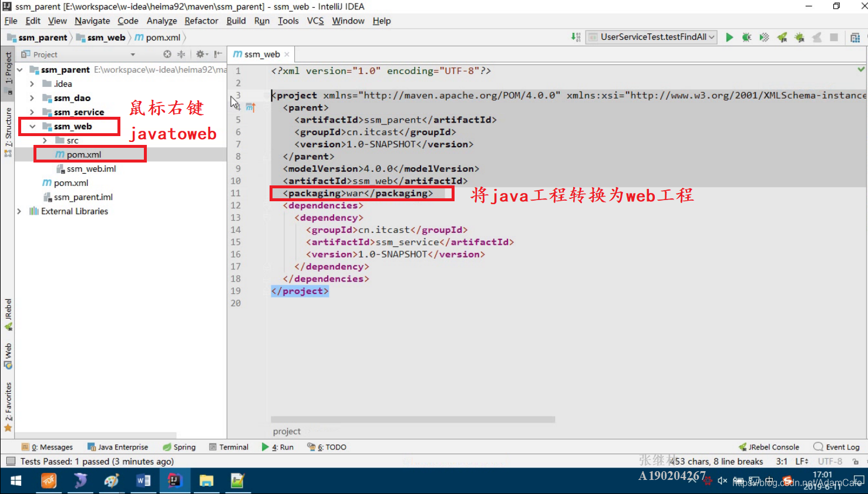This screenshot has height=494, width=868.
Task: Close the ssm_web editor tab
Action: (287, 55)
